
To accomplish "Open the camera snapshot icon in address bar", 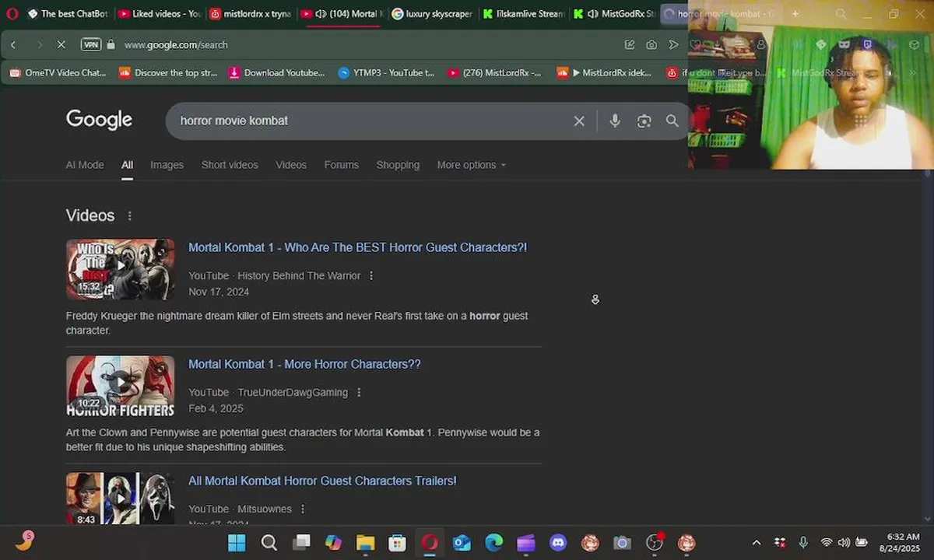I will tap(651, 44).
